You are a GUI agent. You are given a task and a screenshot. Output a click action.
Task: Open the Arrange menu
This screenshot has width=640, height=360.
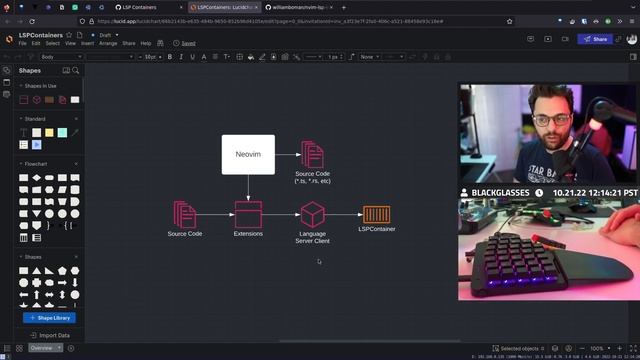pos(108,43)
